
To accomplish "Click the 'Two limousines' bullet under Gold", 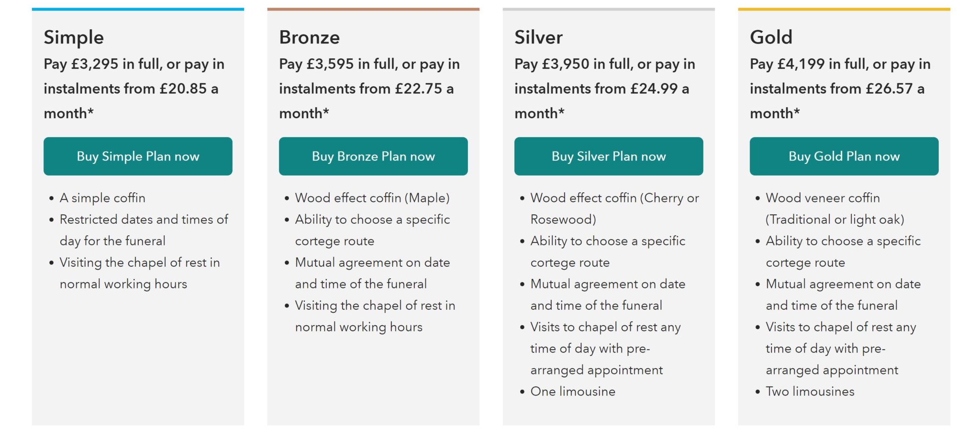I will [x=810, y=391].
